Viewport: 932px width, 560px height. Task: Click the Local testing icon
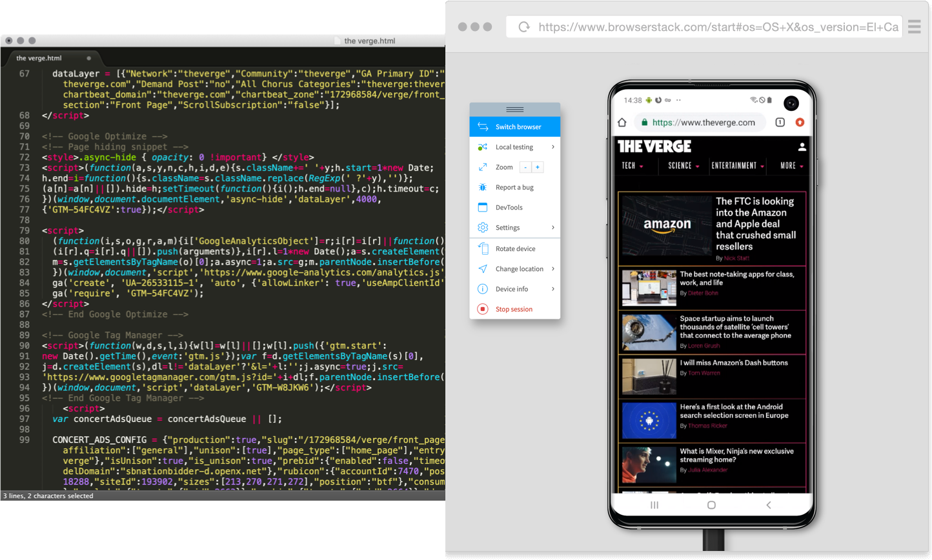point(482,147)
